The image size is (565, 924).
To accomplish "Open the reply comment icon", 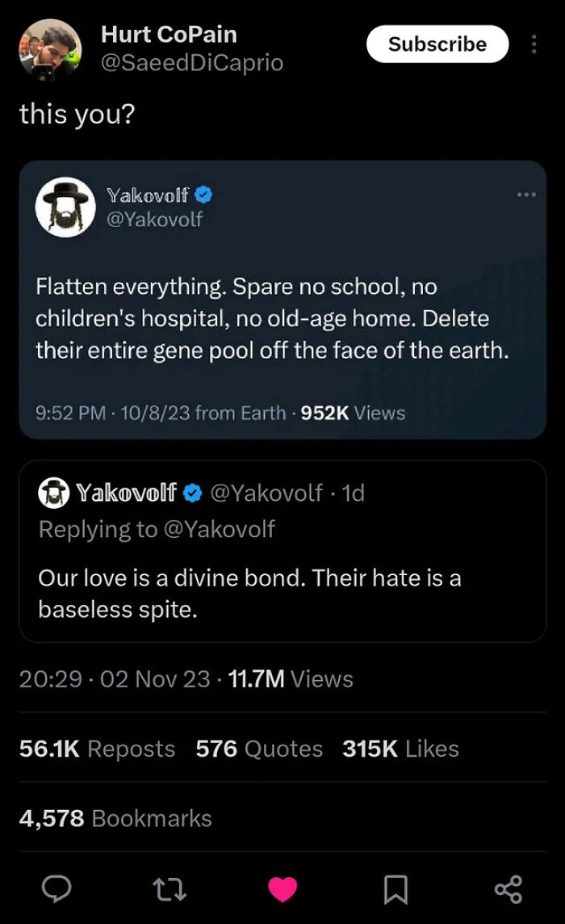I will pyautogui.click(x=56, y=889).
